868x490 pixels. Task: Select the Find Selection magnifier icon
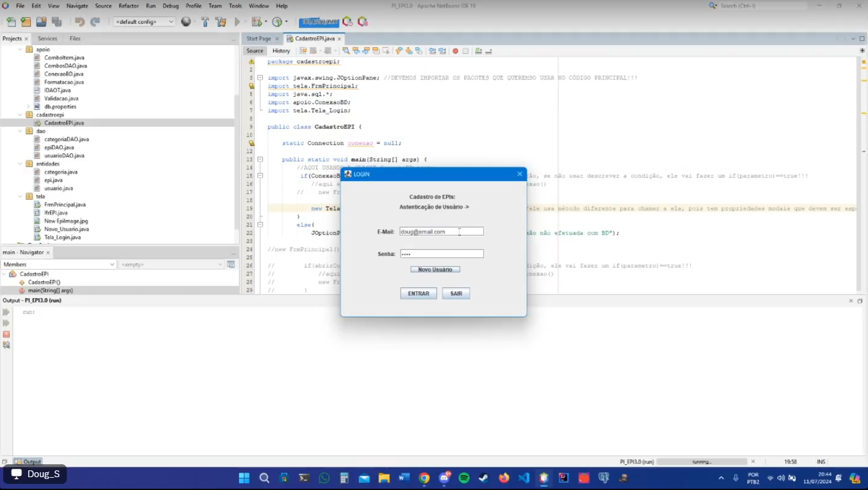pyautogui.click(x=346, y=51)
